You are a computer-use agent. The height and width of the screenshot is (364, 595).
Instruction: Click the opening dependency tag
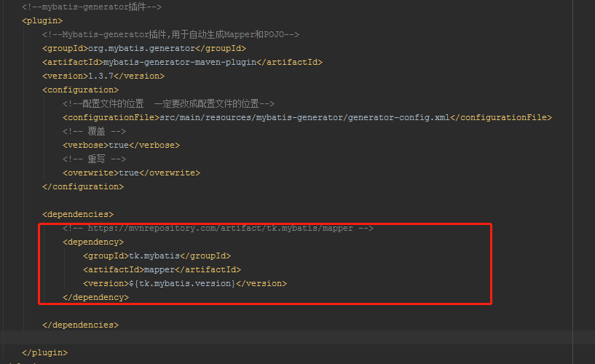pos(93,242)
